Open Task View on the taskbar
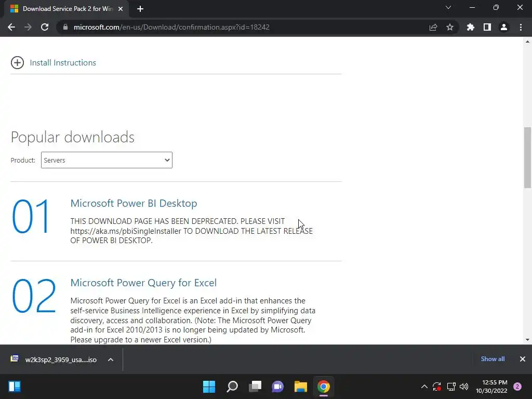Image resolution: width=532 pixels, height=399 pixels. pos(255,387)
